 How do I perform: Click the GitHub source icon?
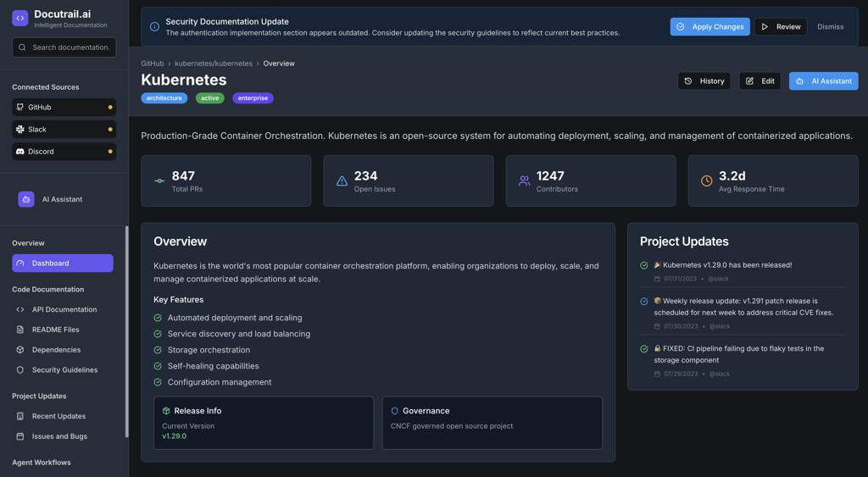tap(20, 108)
